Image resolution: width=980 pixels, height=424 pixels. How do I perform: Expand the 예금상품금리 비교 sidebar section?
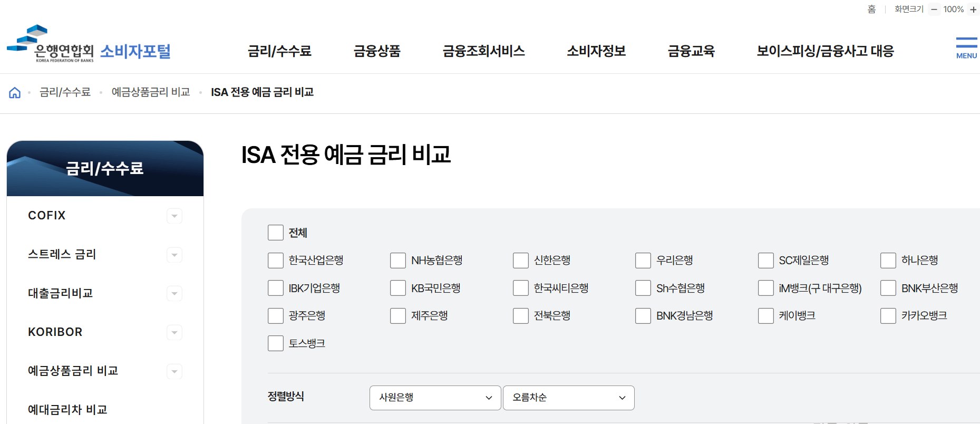pyautogui.click(x=174, y=371)
